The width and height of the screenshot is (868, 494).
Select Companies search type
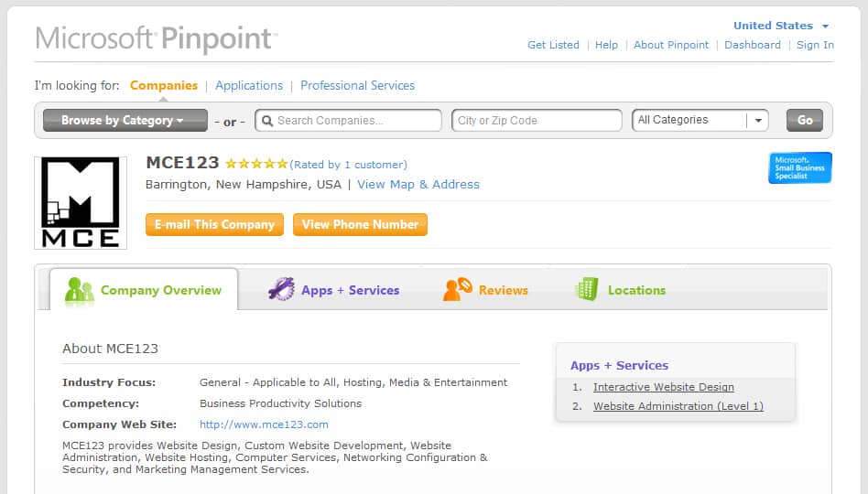click(164, 85)
